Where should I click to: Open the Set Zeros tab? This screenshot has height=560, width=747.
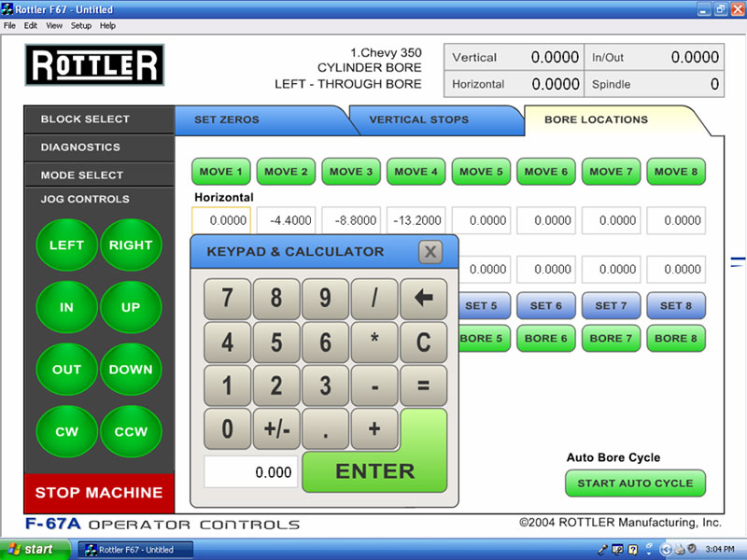(x=227, y=120)
